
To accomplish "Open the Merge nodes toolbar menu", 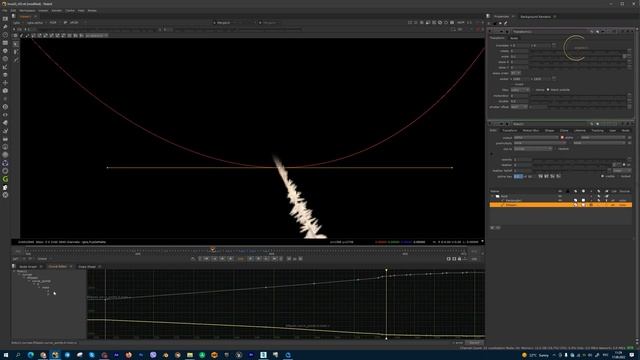I will click(5, 75).
